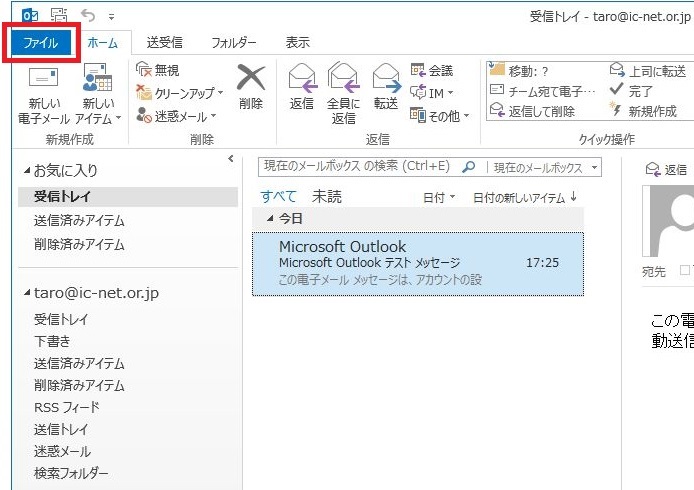This screenshot has height=490, width=694.
Task: Open the File (ファイル) tab
Action: coord(41,43)
